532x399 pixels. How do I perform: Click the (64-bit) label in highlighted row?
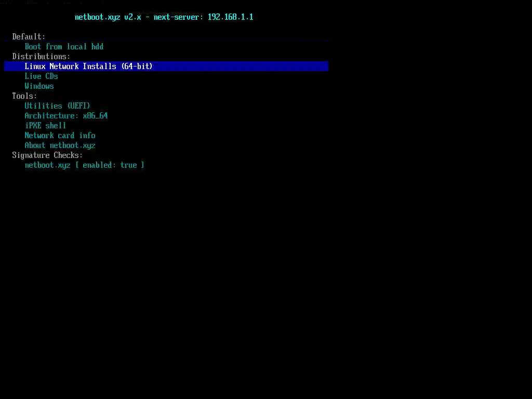click(x=137, y=66)
